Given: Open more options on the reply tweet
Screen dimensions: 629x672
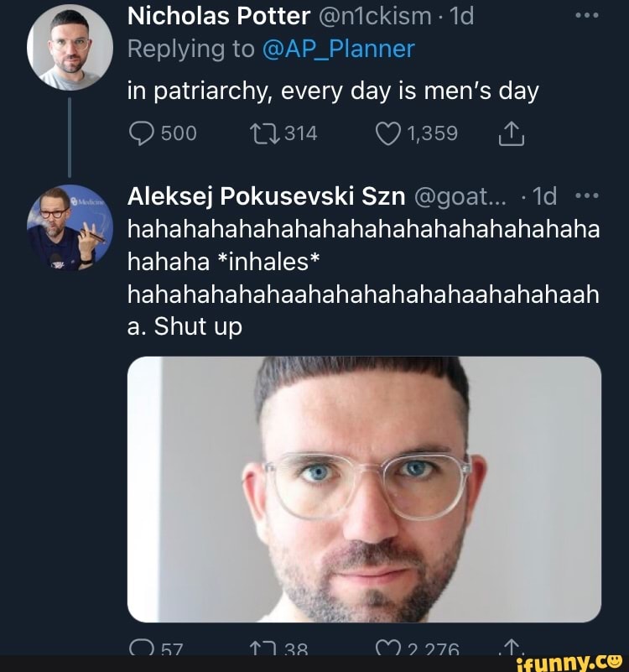Looking at the screenshot, I should pyautogui.click(x=585, y=196).
